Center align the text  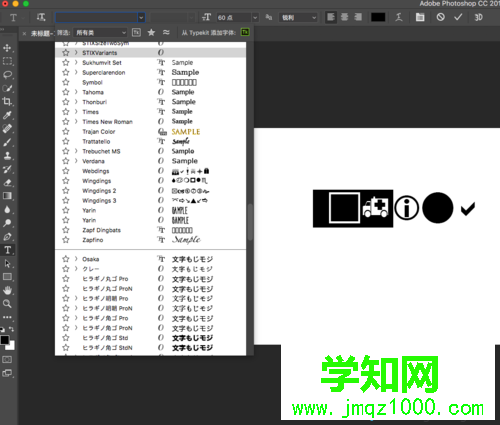pos(344,17)
